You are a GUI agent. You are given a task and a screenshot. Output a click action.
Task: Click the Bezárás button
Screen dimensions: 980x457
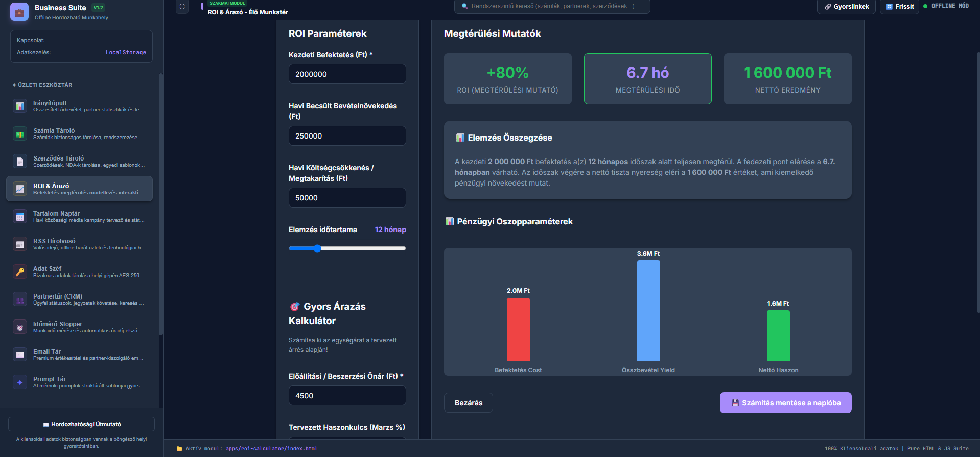tap(469, 403)
